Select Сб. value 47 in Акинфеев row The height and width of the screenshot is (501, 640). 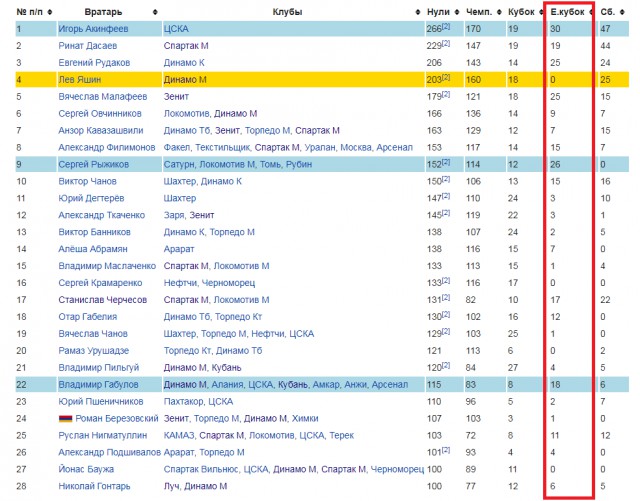tap(605, 29)
